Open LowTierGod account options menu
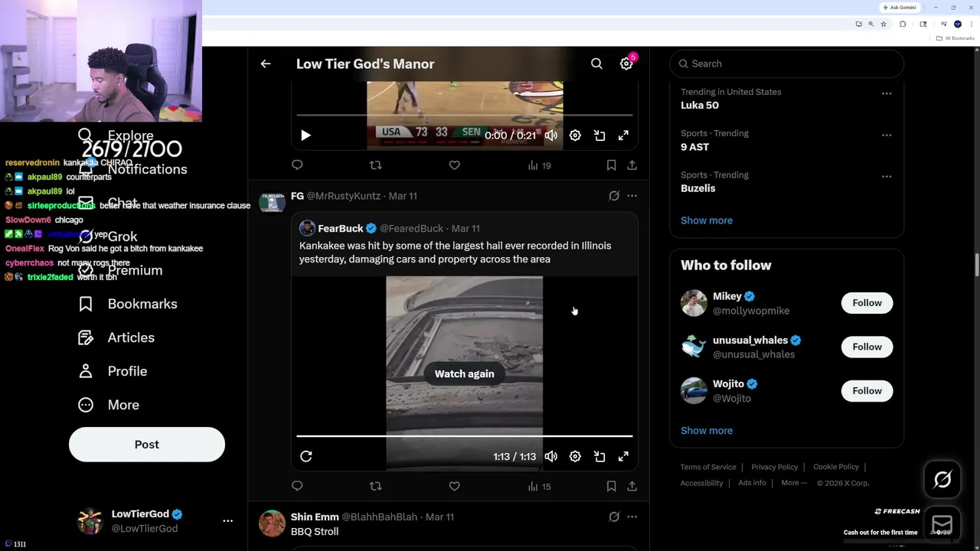 tap(227, 520)
